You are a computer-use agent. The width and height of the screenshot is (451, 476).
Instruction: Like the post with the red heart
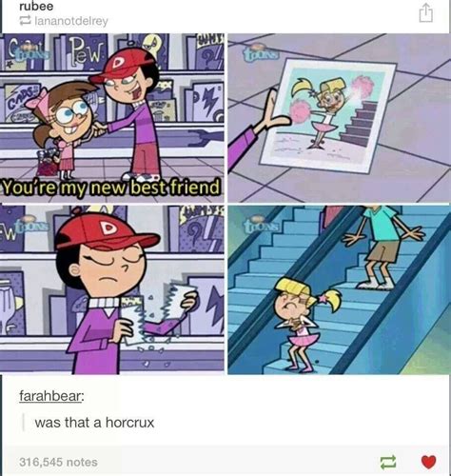428,462
